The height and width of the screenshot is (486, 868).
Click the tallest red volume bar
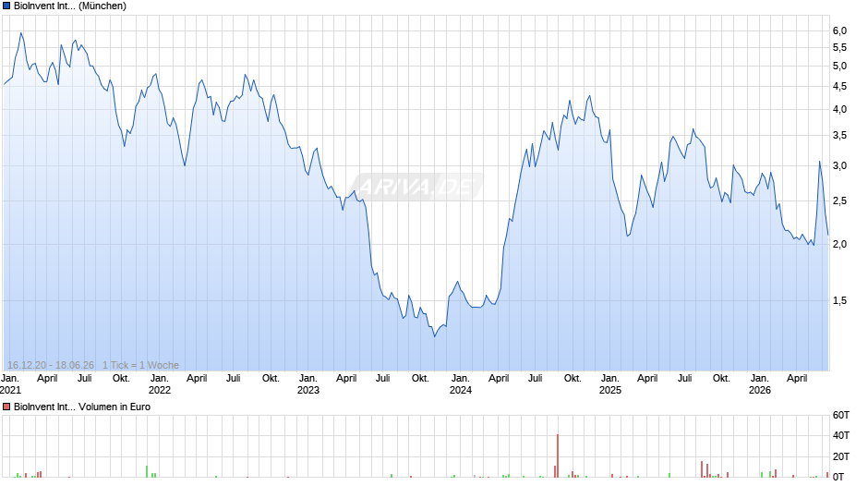tap(558, 456)
